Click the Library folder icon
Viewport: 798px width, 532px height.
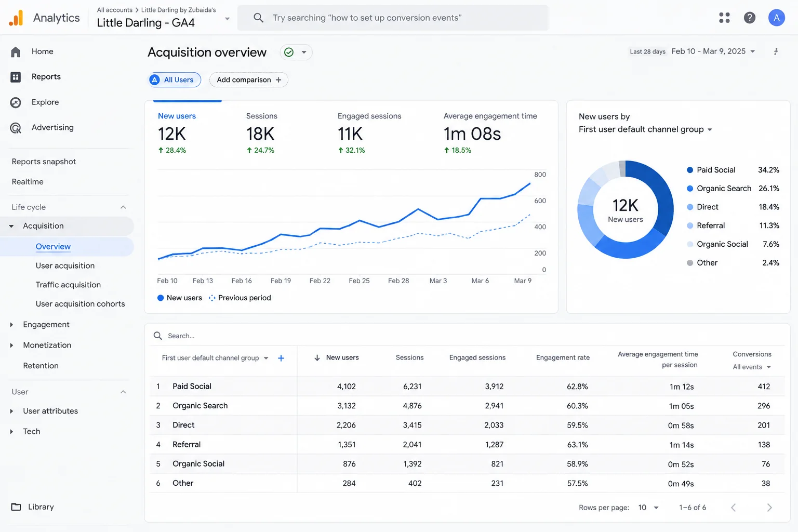(16, 507)
